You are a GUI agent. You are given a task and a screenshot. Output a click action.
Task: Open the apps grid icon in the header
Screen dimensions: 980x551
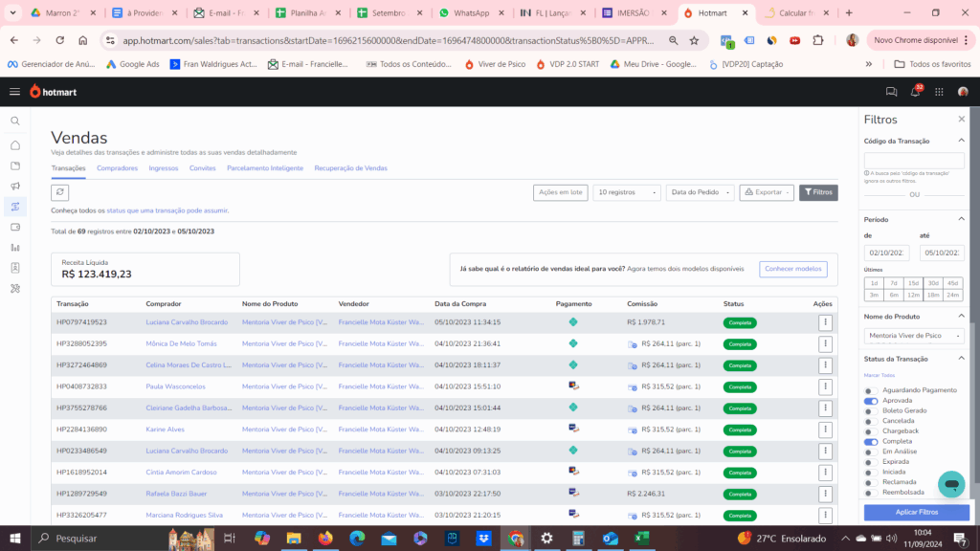[x=939, y=92]
